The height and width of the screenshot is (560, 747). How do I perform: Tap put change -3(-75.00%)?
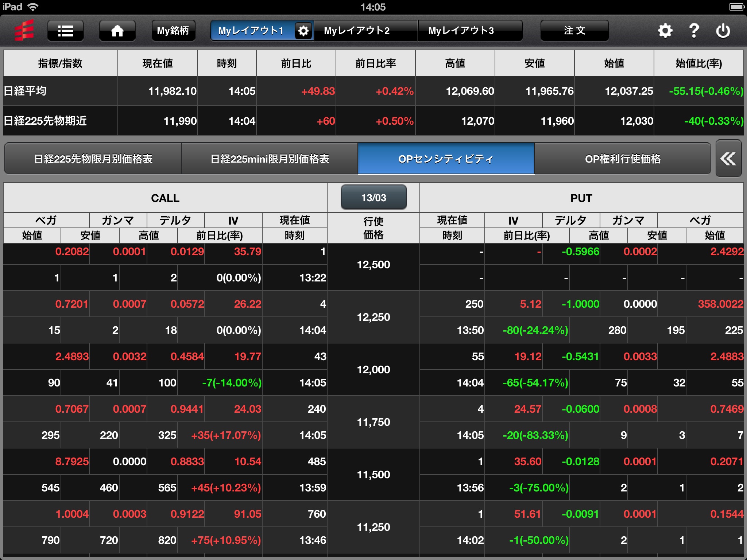pos(539,488)
